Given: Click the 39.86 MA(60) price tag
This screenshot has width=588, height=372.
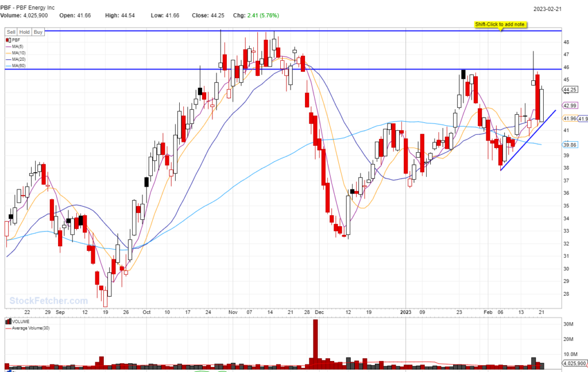Looking at the screenshot, I should pos(570,145).
